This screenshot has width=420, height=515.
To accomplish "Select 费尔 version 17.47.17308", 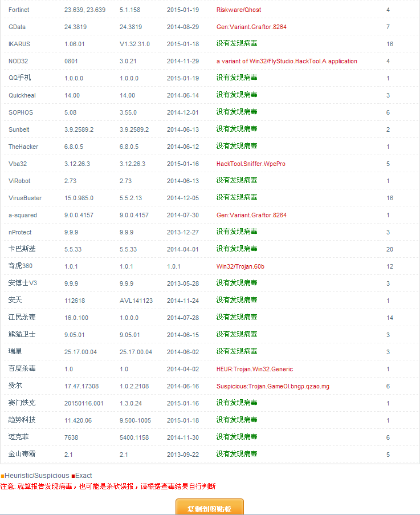I will click(x=81, y=386).
